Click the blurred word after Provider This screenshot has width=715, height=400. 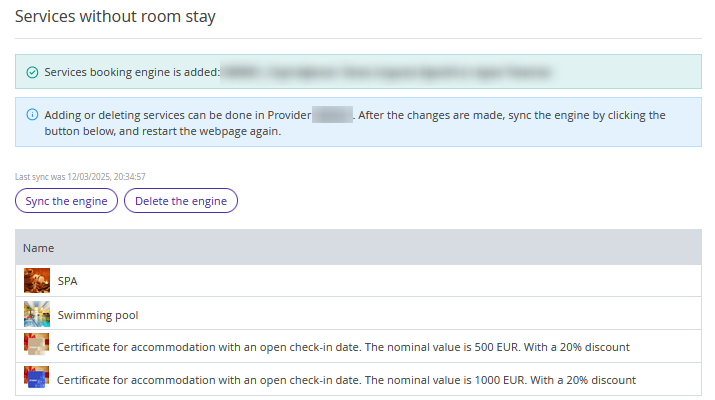(332, 115)
